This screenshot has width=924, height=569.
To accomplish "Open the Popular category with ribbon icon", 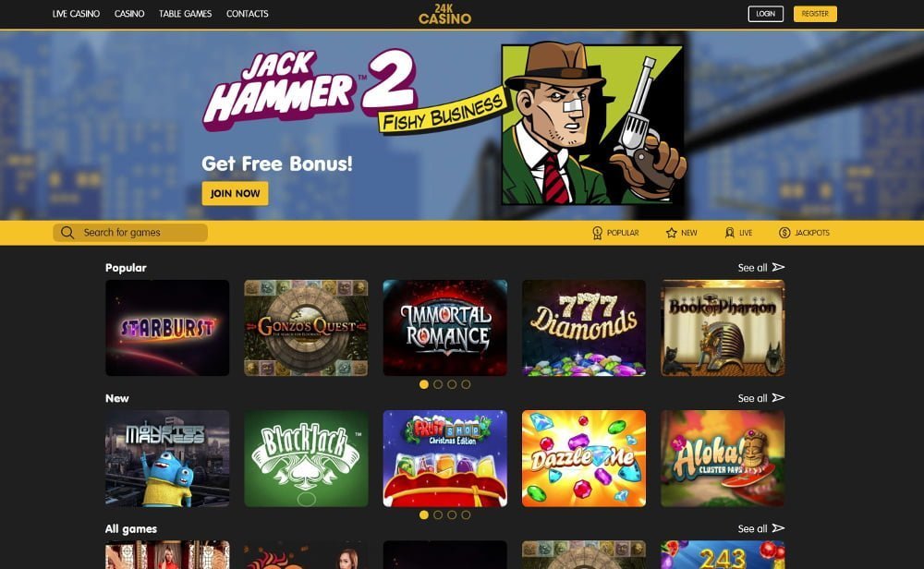I will [x=615, y=233].
